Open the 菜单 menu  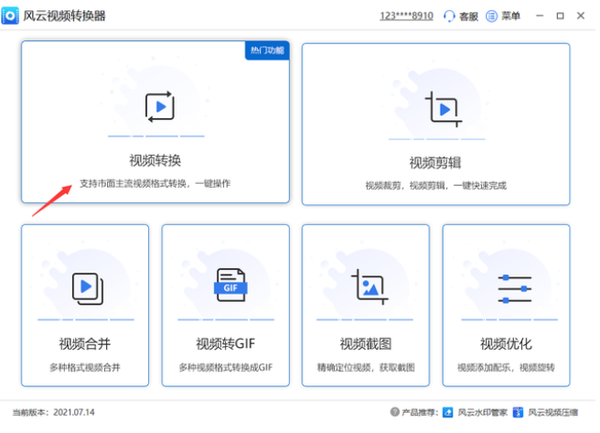505,17
